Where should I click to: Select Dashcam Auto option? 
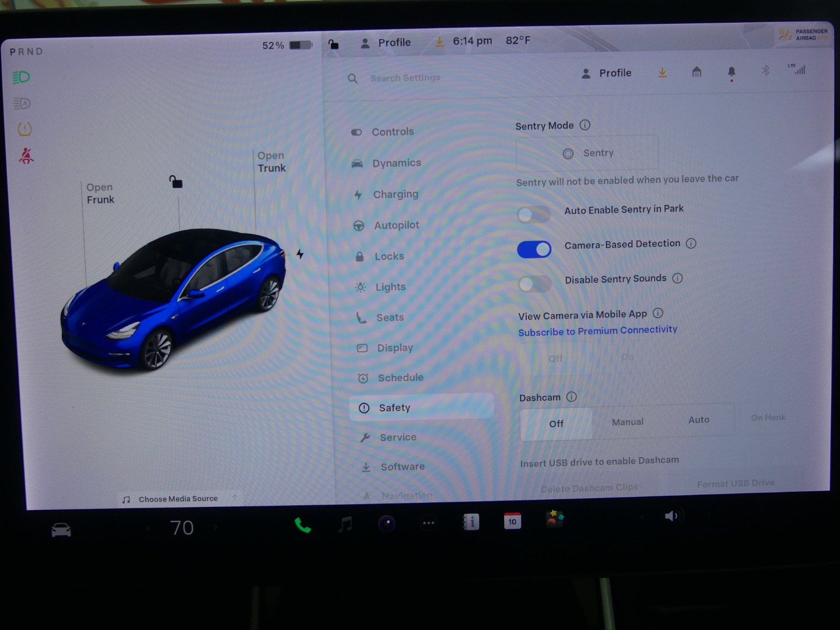click(699, 419)
